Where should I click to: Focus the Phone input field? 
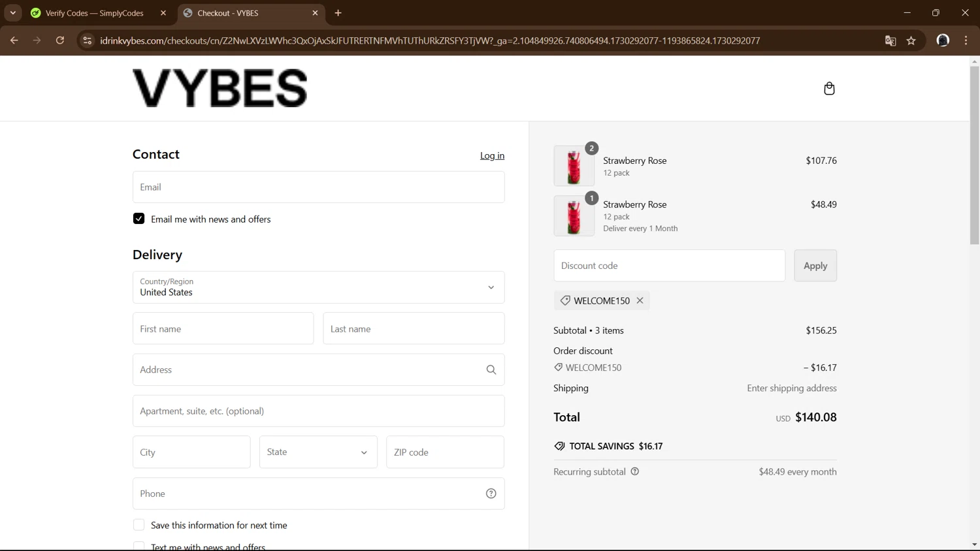pyautogui.click(x=319, y=494)
